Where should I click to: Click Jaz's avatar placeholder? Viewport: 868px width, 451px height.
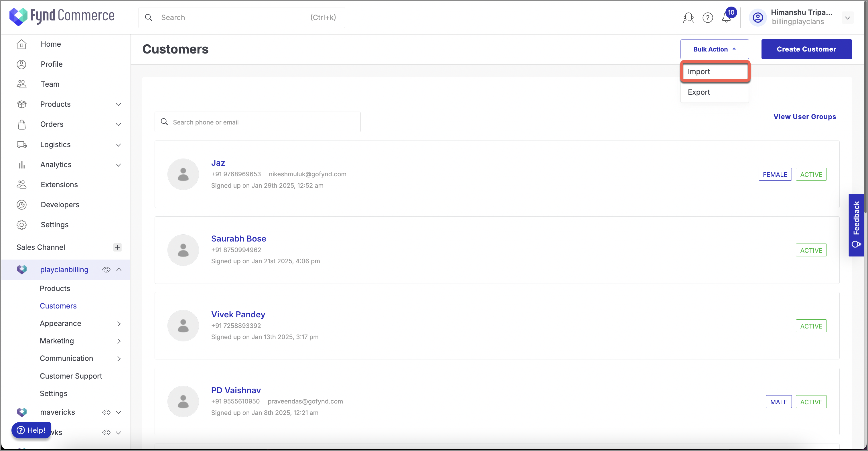tap(183, 174)
